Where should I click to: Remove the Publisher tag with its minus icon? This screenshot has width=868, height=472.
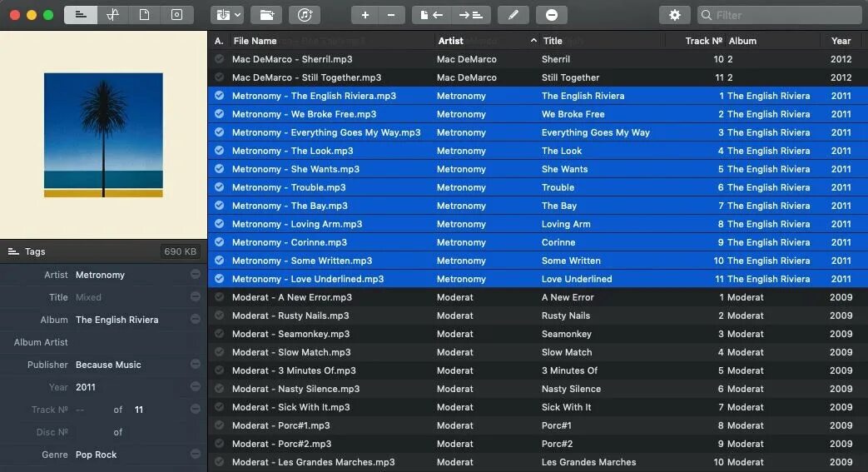[196, 364]
